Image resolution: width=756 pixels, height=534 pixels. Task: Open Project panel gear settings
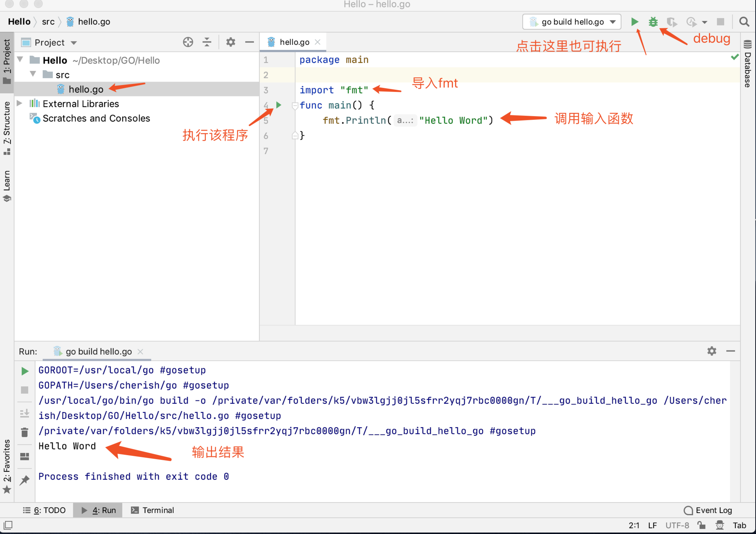230,42
